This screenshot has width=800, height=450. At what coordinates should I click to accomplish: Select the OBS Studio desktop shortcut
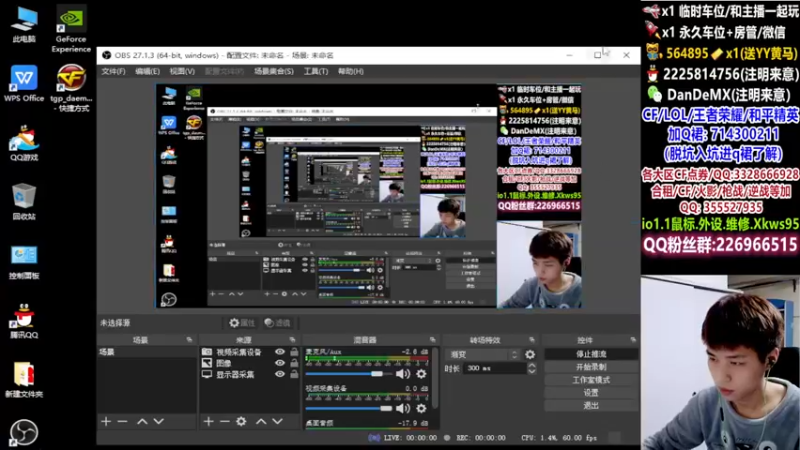[x=24, y=433]
